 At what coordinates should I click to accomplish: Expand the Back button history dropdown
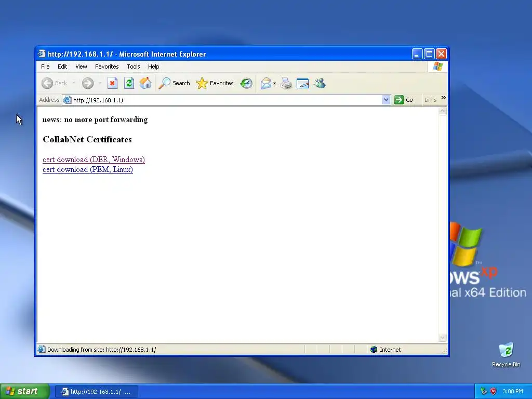(74, 83)
